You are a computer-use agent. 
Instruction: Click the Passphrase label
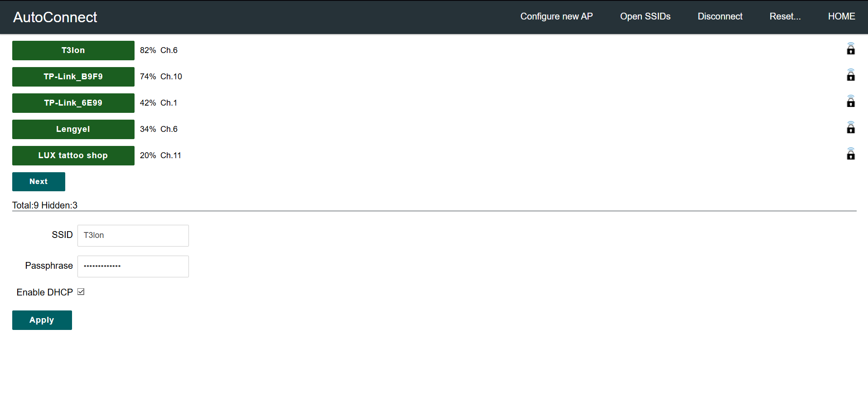[49, 266]
